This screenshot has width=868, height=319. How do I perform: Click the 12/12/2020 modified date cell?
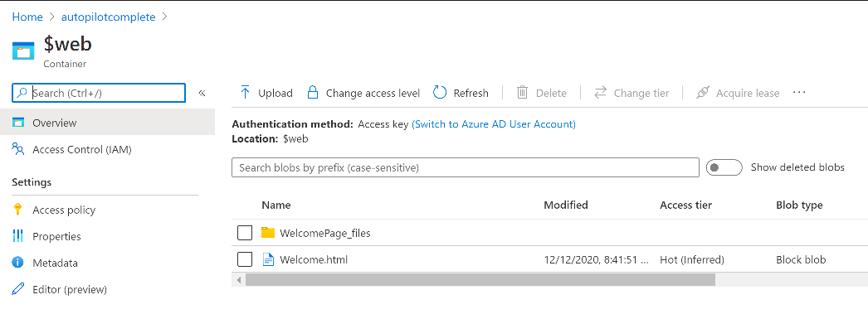pyautogui.click(x=596, y=260)
